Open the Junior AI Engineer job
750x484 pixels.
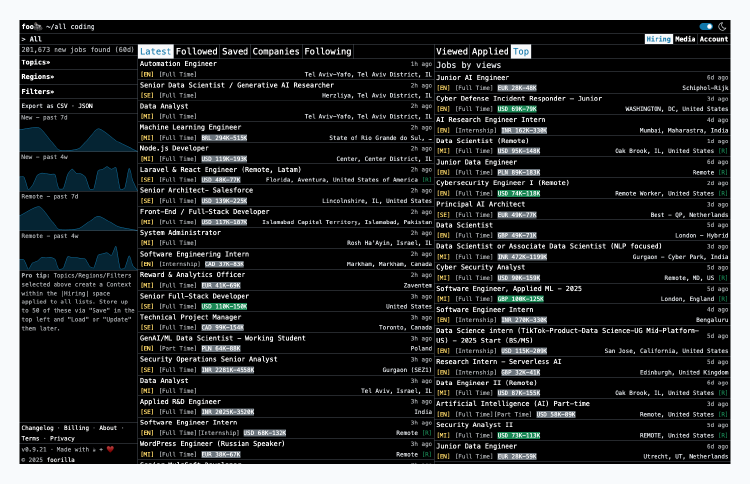point(473,77)
